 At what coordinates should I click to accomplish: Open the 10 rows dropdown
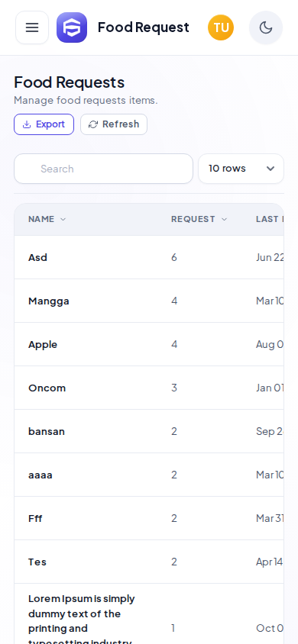point(241,169)
